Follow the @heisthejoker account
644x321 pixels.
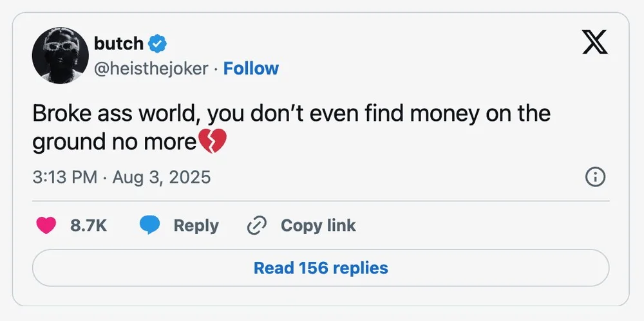(251, 68)
